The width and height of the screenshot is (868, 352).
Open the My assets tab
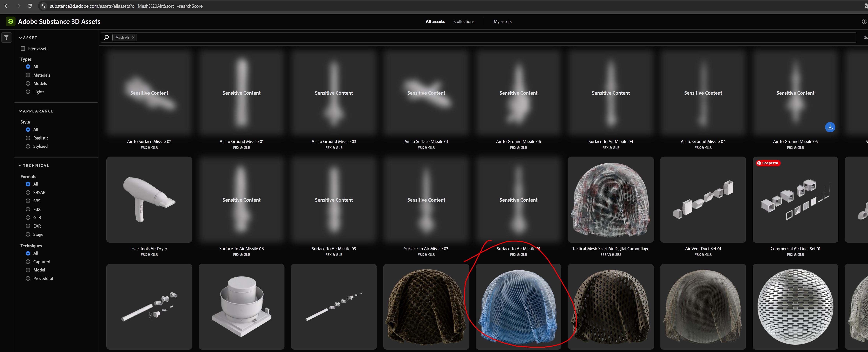coord(502,22)
